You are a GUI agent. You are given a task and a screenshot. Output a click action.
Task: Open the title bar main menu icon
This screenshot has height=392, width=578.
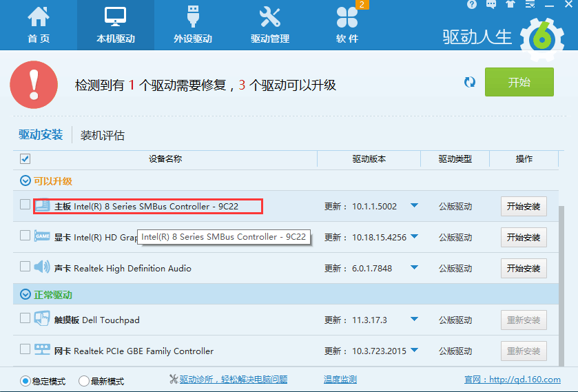[530, 4]
